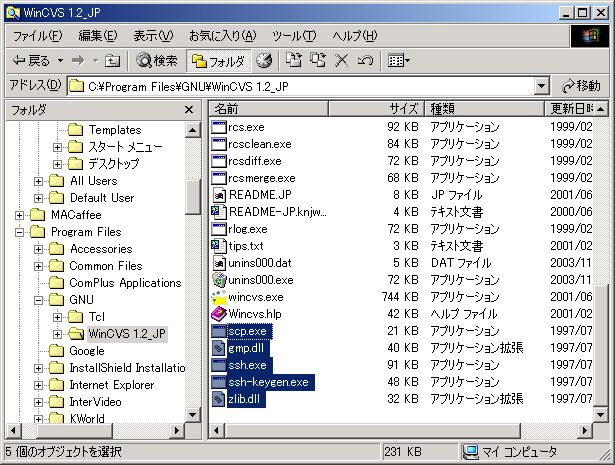
Task: Select the unins000.exe uninstaller icon
Action: click(218, 280)
